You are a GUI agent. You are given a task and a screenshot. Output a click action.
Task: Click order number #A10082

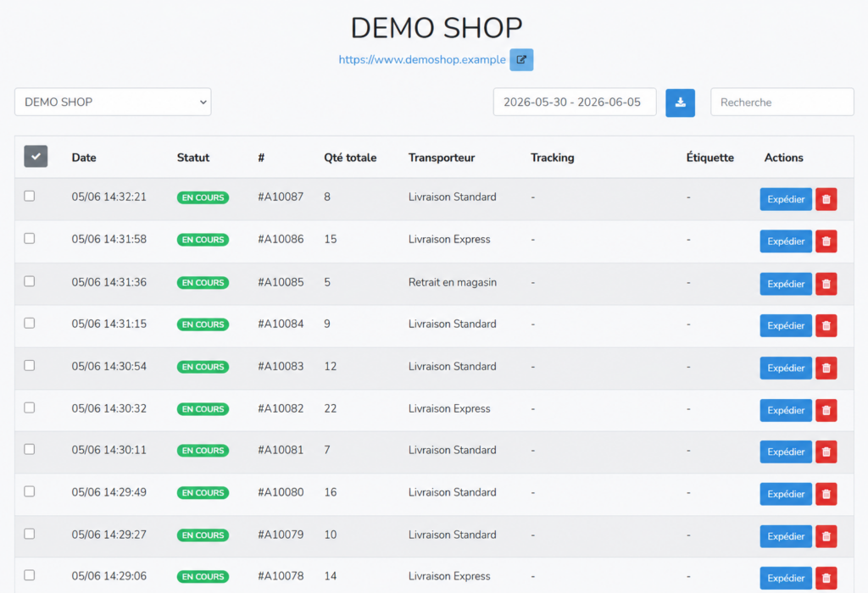point(281,409)
